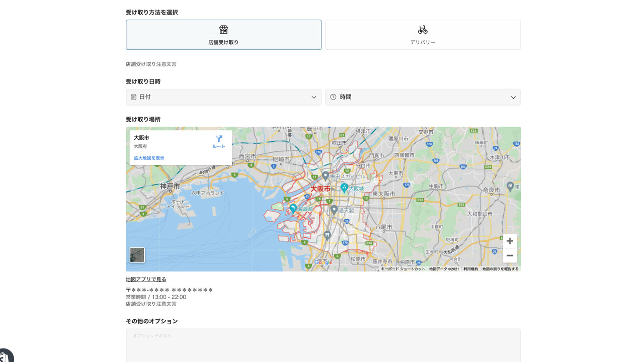The image size is (644, 362).
Task: Click the clock icon in the 時間 field
Action: click(333, 97)
